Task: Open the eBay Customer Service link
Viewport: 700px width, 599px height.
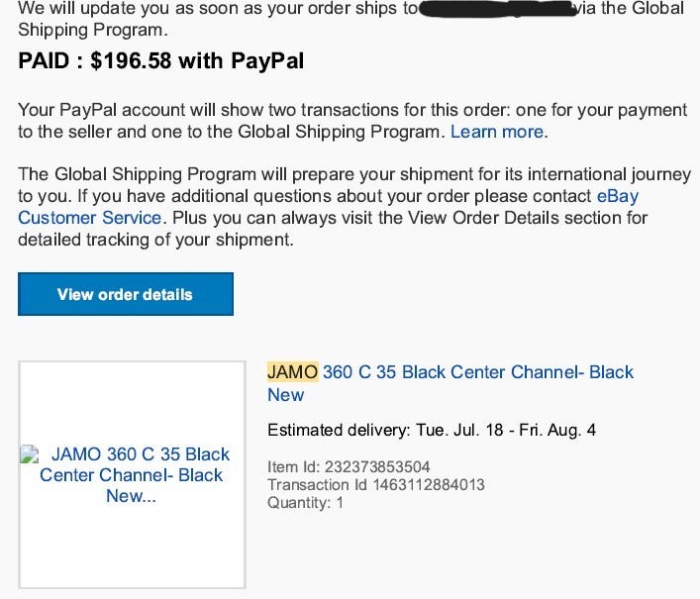Action: pyautogui.click(x=328, y=207)
